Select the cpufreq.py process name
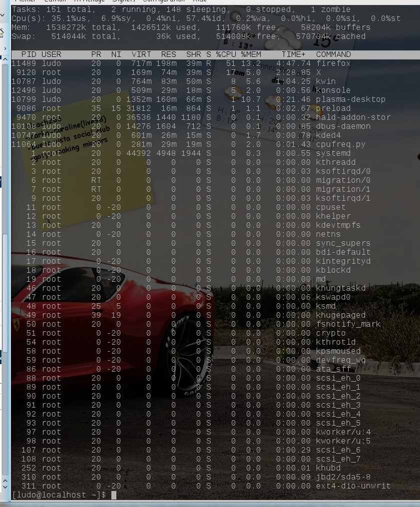 [x=341, y=144]
